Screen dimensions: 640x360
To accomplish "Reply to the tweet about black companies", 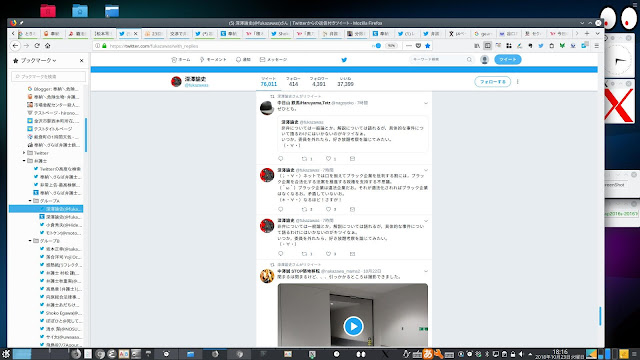I will [x=280, y=209].
